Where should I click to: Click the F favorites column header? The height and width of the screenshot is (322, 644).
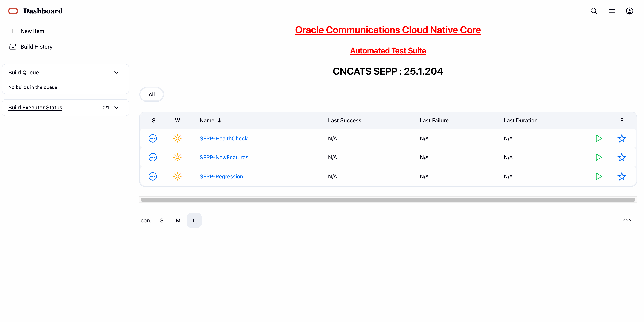[621, 120]
